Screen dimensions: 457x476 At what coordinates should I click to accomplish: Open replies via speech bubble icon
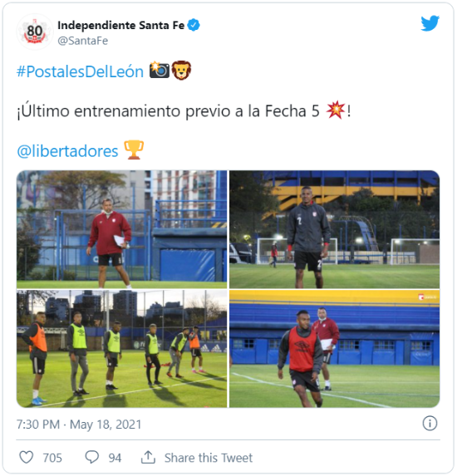pyautogui.click(x=92, y=457)
